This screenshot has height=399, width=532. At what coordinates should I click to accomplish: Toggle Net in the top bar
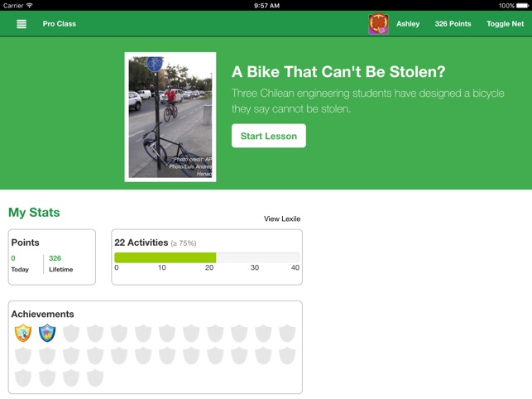[x=505, y=24]
